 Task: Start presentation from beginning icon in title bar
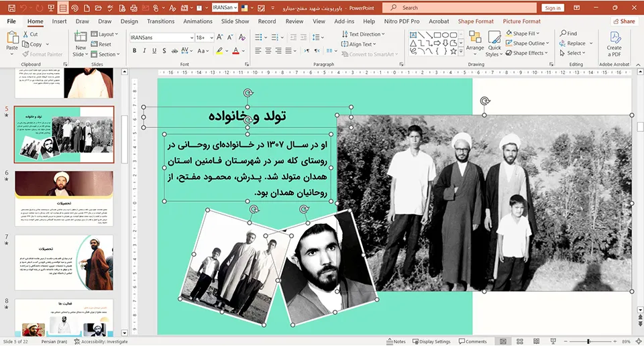click(x=52, y=8)
